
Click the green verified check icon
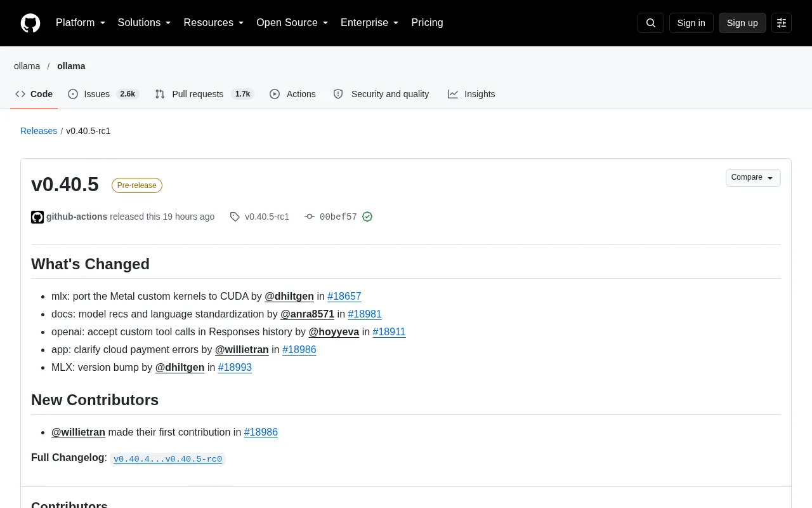point(367,217)
